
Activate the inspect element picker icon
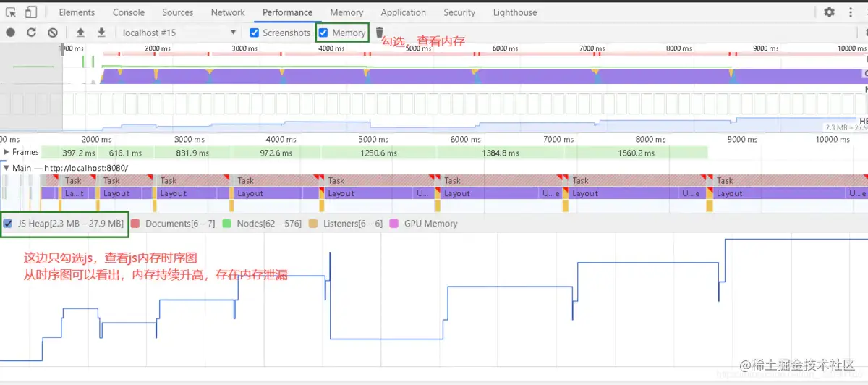click(x=11, y=12)
